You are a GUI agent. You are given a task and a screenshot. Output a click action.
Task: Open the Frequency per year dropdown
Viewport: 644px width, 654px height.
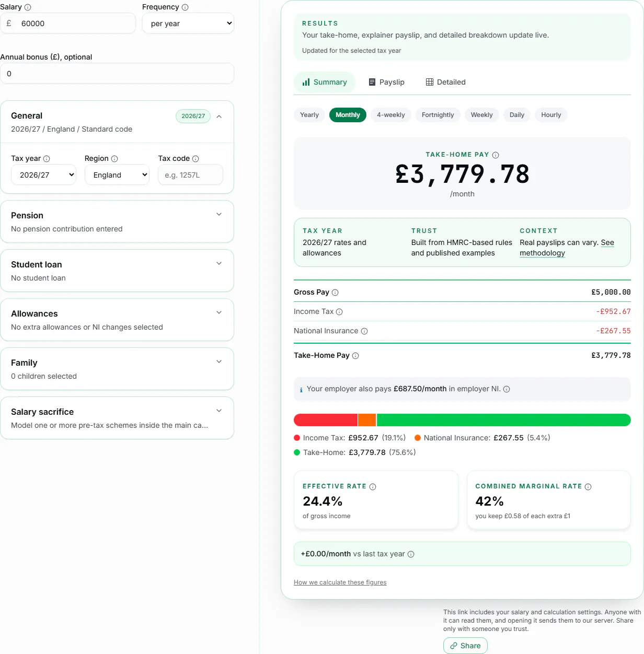188,24
